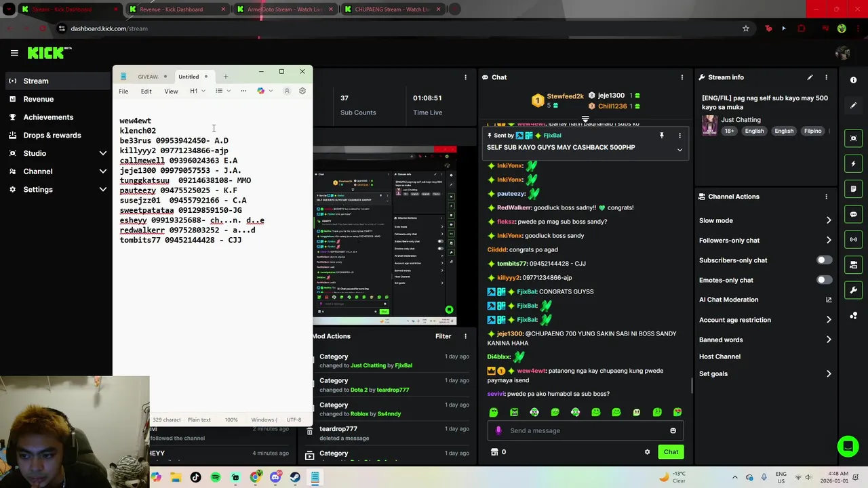The image size is (868, 488).
Task: Click the Kick logo
Action: click(49, 53)
